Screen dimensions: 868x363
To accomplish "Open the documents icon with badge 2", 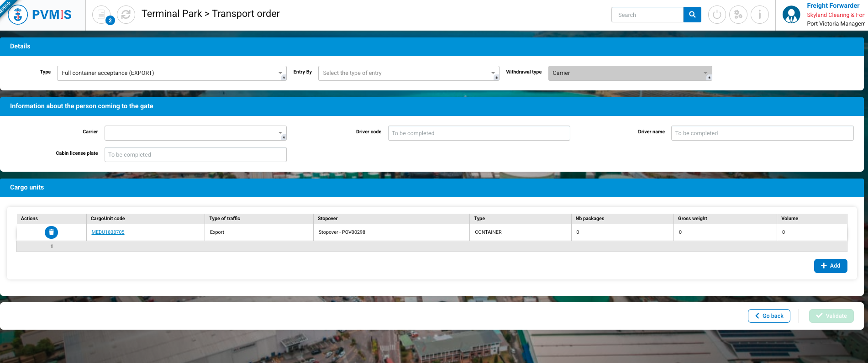I will [101, 15].
